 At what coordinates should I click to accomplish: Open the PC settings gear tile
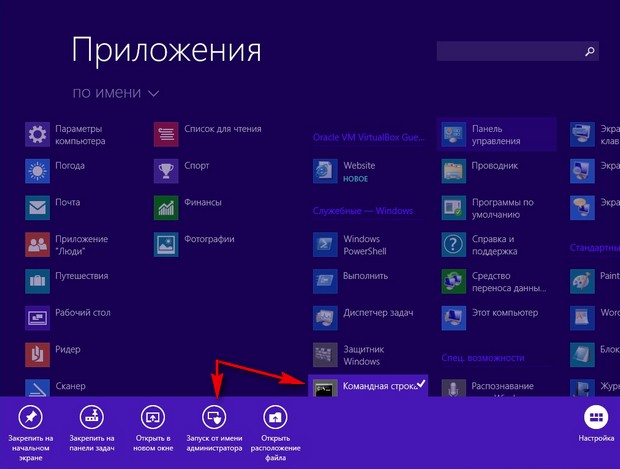pyautogui.click(x=38, y=134)
